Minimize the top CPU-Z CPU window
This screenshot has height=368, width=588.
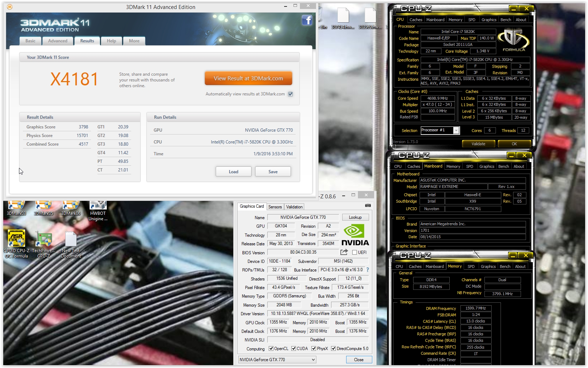[x=513, y=9]
